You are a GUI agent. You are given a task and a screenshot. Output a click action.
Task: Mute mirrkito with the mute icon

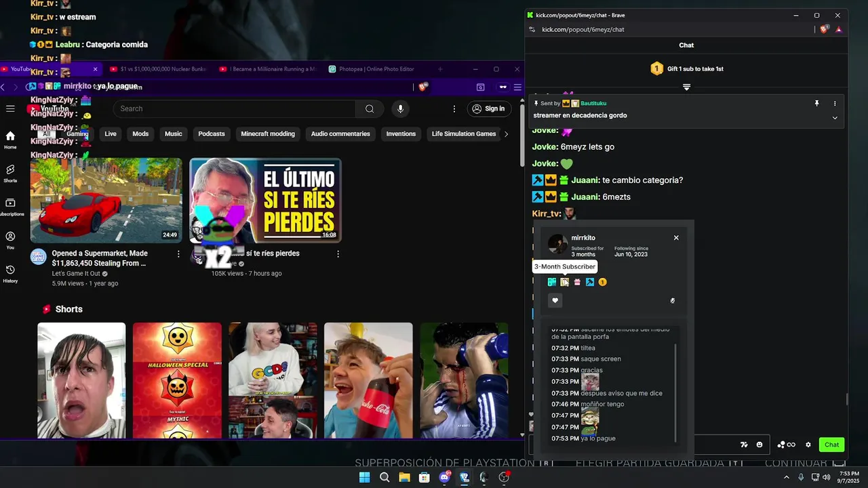(x=673, y=301)
